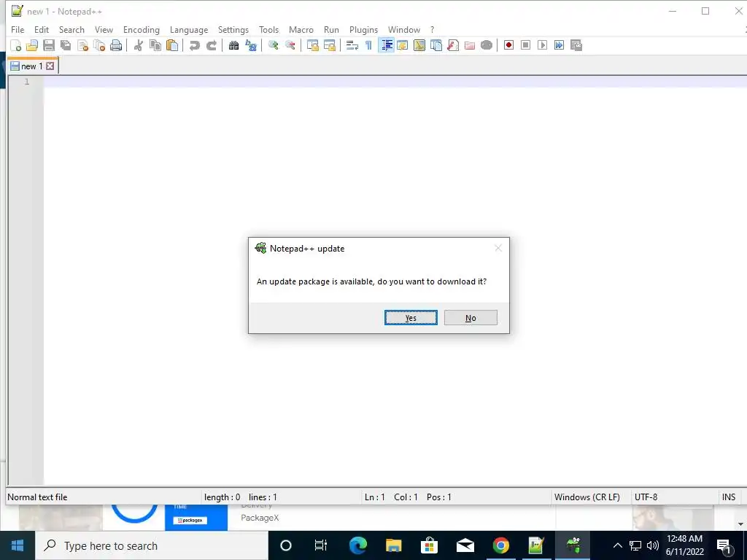Open the Encoding menu
747x560 pixels.
tap(141, 29)
